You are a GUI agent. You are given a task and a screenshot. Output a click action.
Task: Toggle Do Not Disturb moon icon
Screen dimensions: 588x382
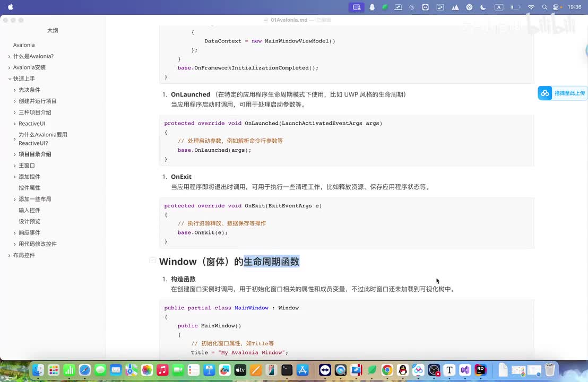[483, 7]
